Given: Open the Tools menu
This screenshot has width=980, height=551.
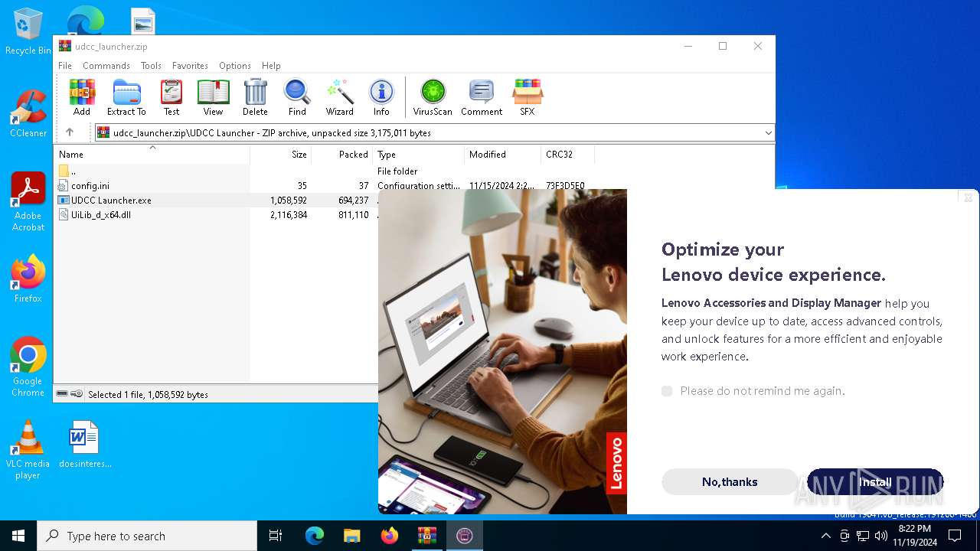Looking at the screenshot, I should (x=151, y=66).
